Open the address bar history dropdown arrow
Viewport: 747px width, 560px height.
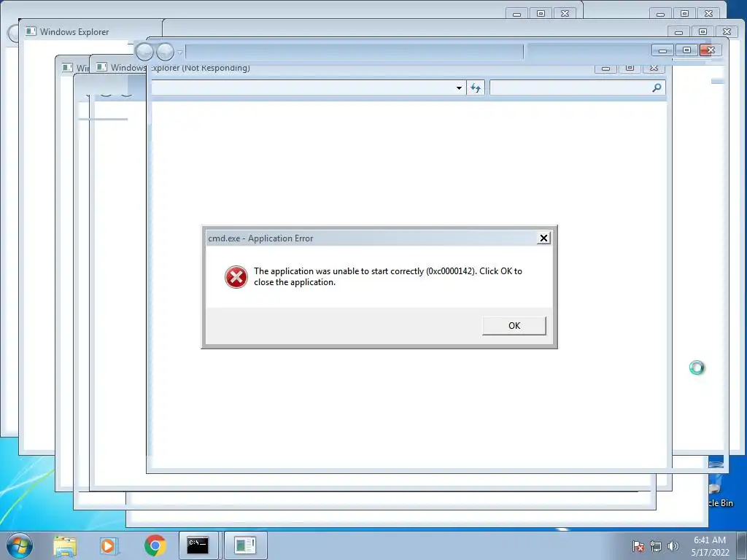coord(459,87)
